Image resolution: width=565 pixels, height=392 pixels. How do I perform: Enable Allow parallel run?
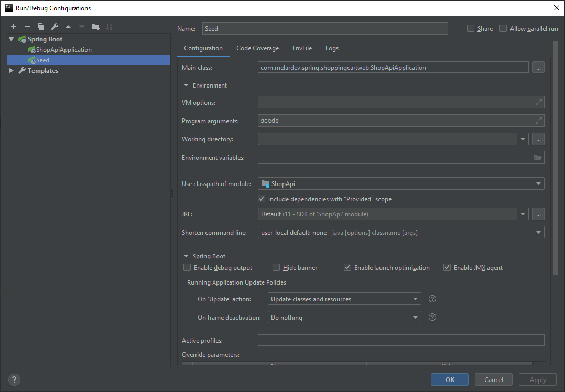click(503, 28)
